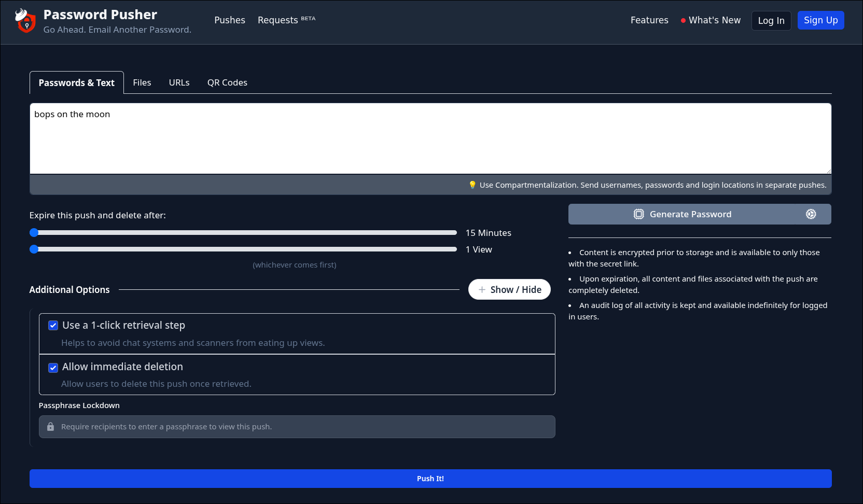The width and height of the screenshot is (863, 504).
Task: Open password generator settings via the gear icon
Action: 811,214
